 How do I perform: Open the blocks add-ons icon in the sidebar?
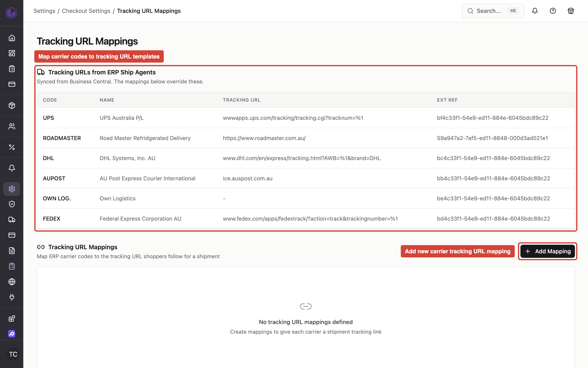[12, 318]
